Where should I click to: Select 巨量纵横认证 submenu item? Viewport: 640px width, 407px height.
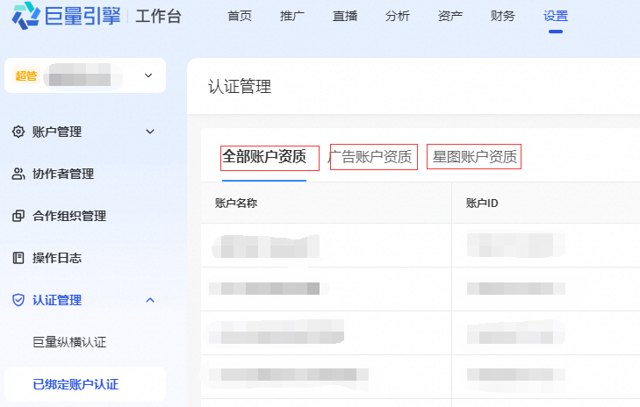[70, 342]
